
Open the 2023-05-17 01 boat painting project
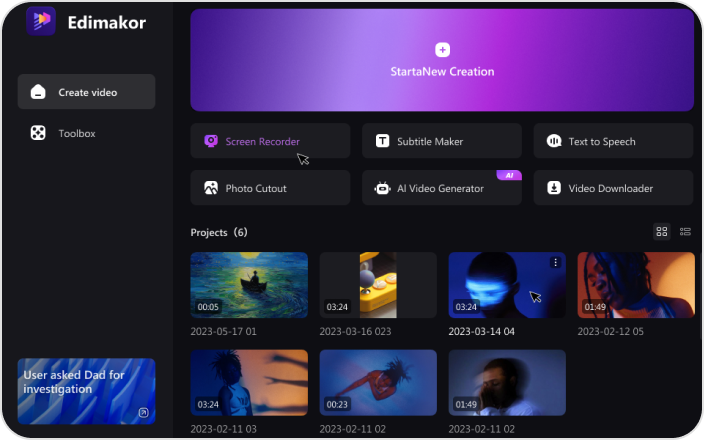(249, 284)
